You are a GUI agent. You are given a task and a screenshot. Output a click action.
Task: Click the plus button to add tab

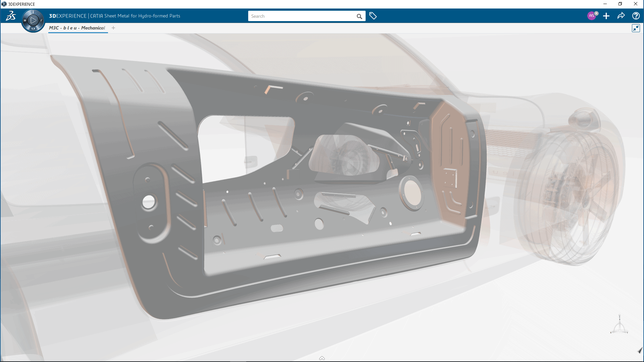[113, 28]
